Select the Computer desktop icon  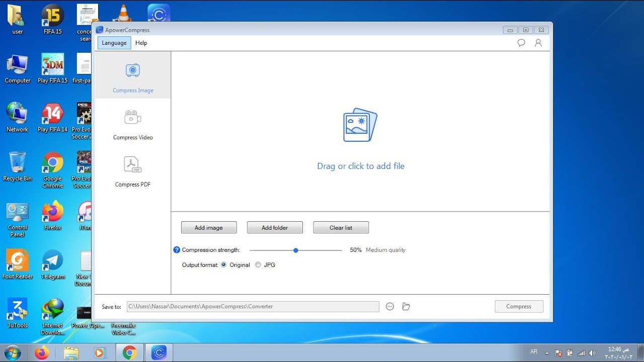coord(18,68)
